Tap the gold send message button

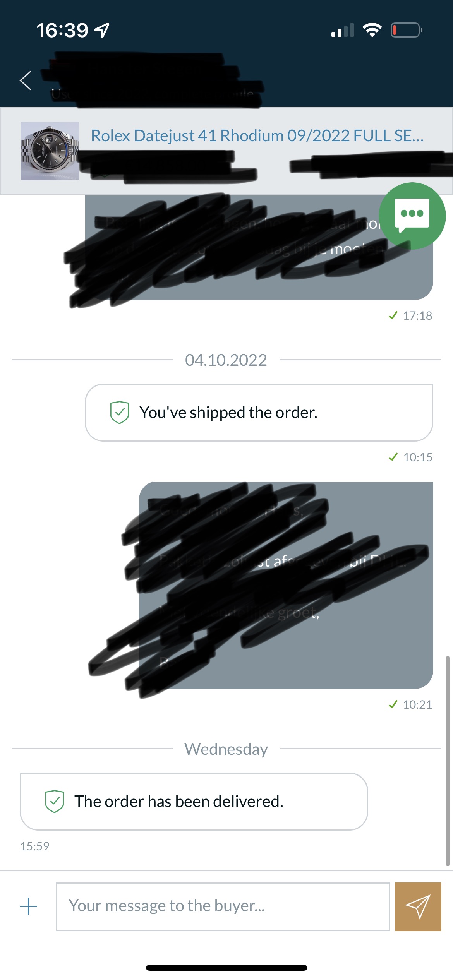pyautogui.click(x=418, y=906)
